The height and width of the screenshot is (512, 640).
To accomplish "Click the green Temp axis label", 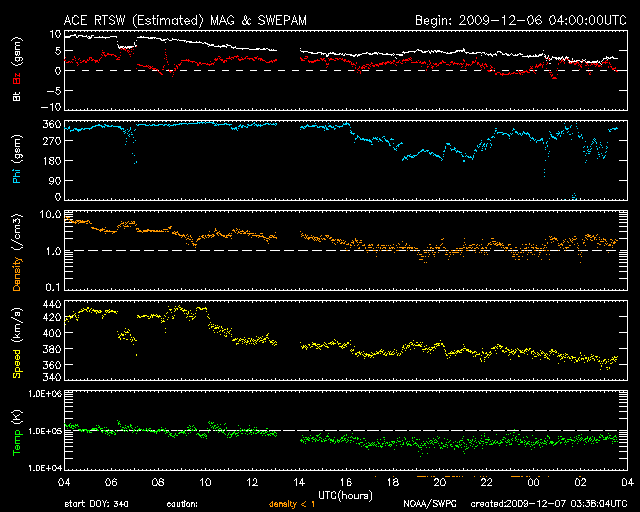I will point(17,443).
